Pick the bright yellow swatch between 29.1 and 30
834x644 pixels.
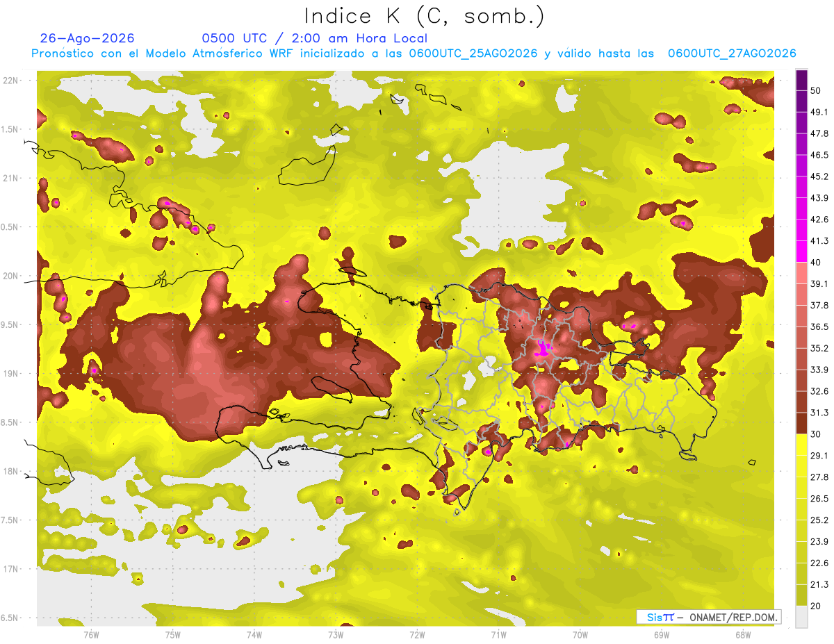(x=801, y=445)
